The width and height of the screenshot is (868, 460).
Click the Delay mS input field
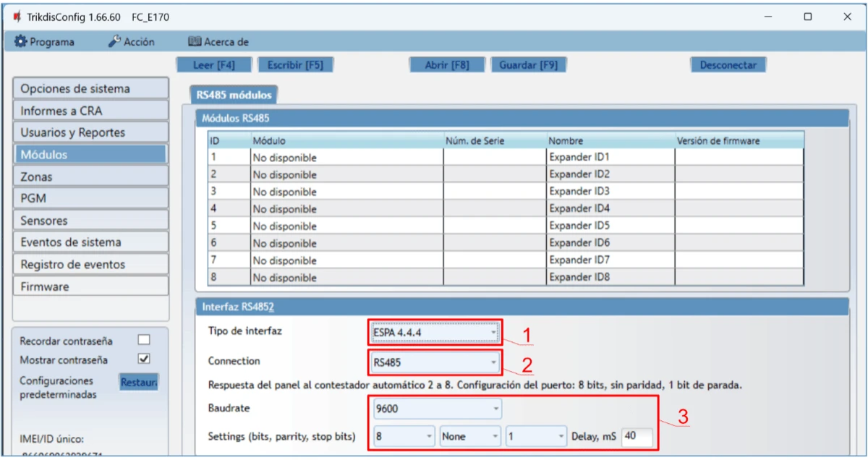637,437
